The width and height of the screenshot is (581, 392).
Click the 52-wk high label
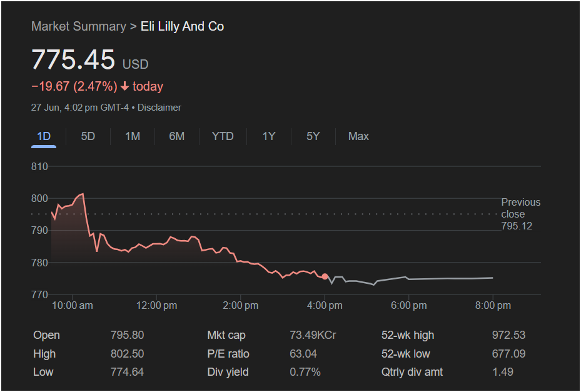(408, 335)
